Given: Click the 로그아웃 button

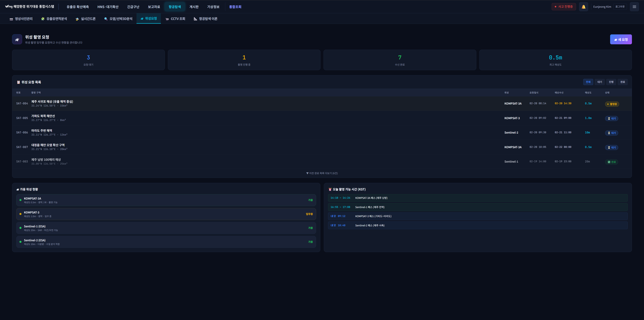Looking at the screenshot, I should point(620,7).
